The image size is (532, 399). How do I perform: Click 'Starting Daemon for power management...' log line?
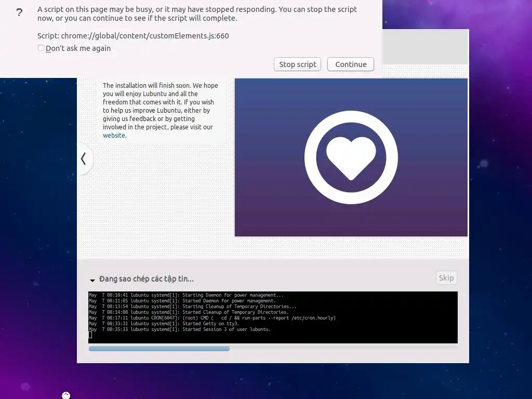186,295
